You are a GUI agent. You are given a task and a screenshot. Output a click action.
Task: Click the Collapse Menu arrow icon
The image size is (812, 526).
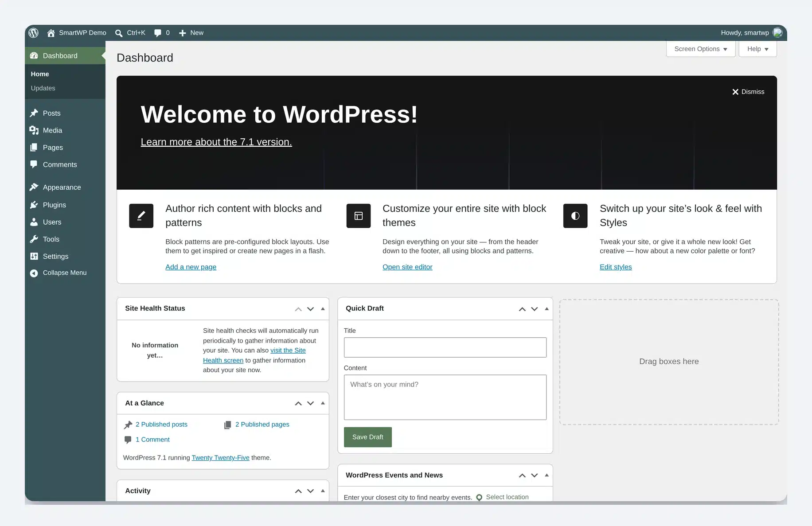click(x=34, y=273)
